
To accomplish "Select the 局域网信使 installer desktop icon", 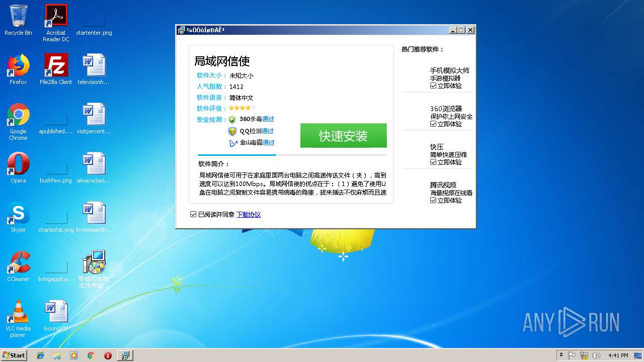I will coord(94,269).
